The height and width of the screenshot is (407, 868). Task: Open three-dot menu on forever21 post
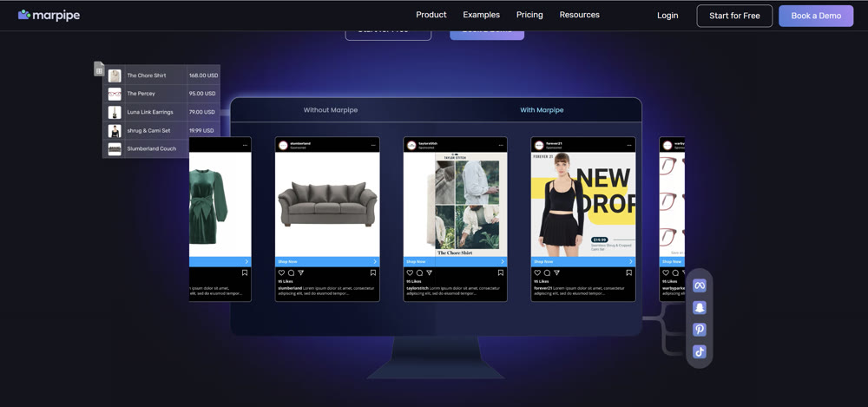[628, 145]
